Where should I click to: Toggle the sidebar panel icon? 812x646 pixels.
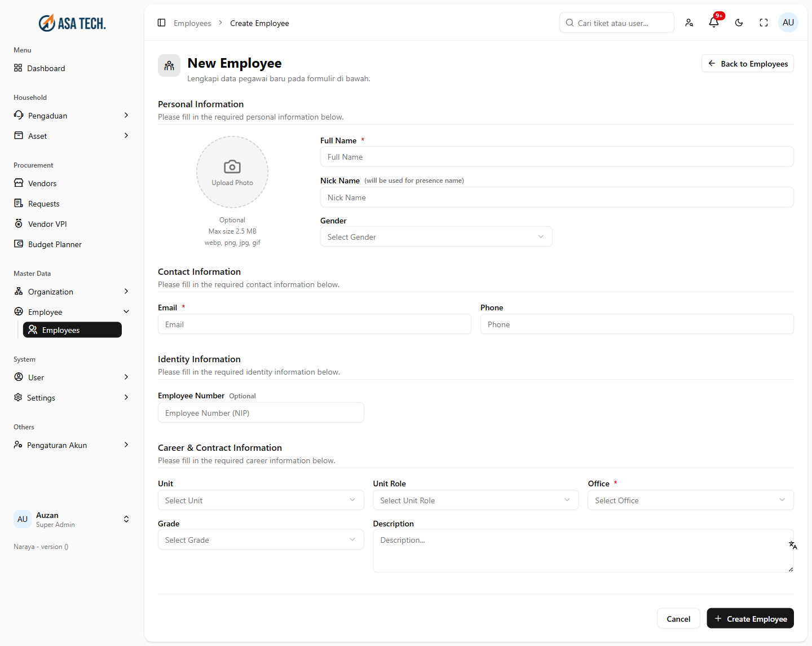161,23
